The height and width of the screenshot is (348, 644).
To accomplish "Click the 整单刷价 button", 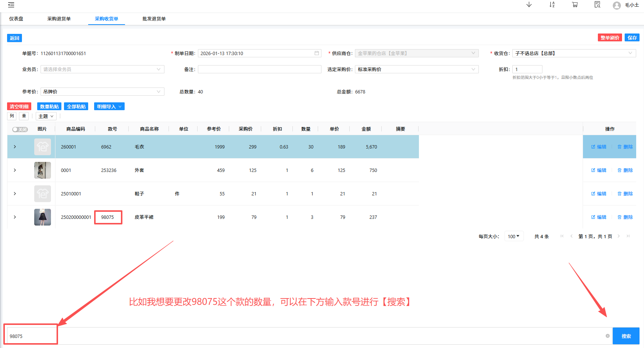I will [610, 38].
